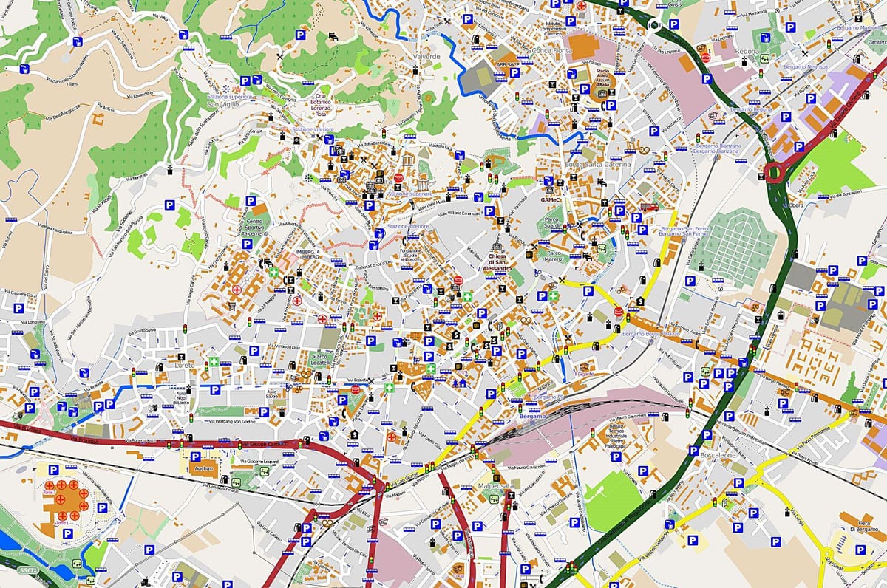Click the San Vigilio label
This screenshot has width=887, height=588.
[222, 104]
